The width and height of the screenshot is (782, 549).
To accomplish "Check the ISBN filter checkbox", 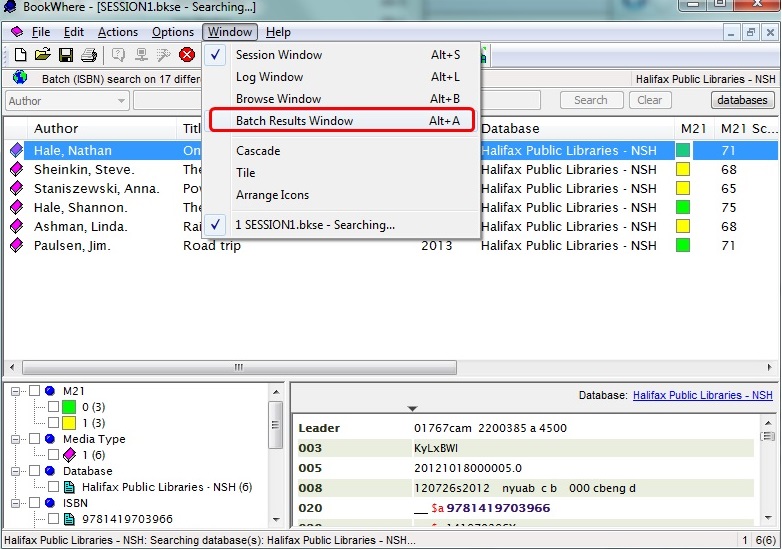I will click(34, 503).
